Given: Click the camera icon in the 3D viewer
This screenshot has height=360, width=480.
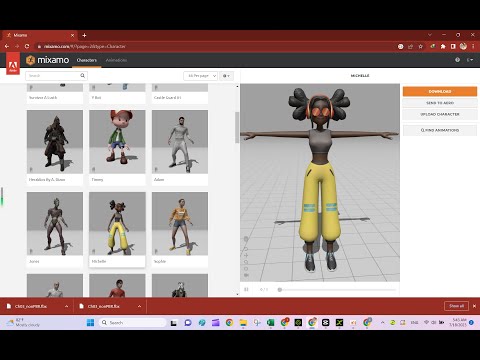Looking at the screenshot, I should pos(246,275).
